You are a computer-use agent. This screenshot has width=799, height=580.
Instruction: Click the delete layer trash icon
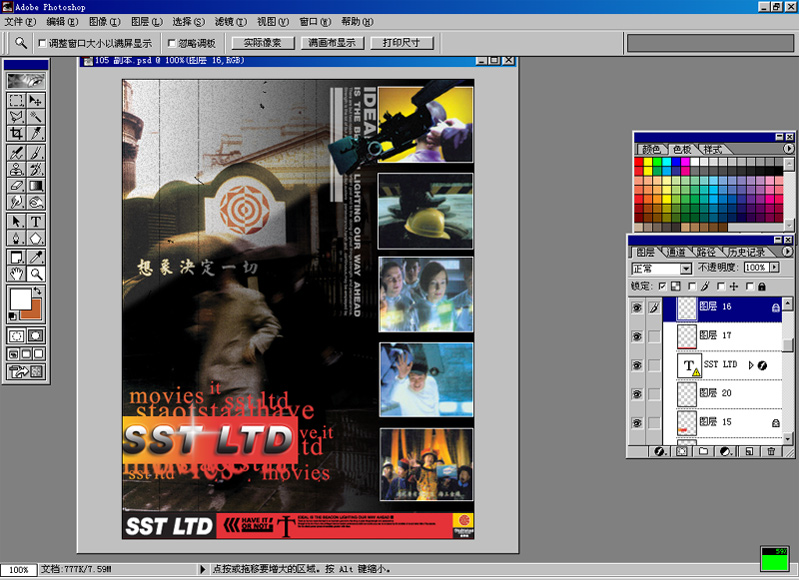point(771,451)
